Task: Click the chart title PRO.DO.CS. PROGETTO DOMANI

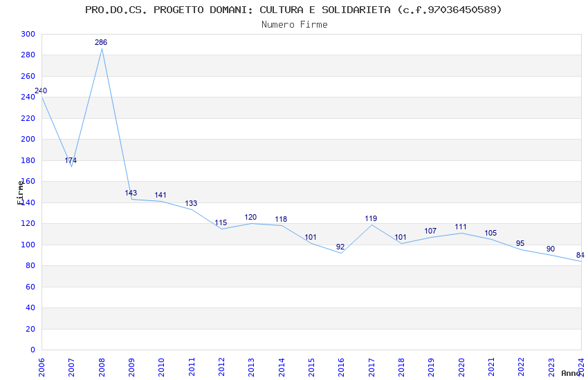Action: 293,10
